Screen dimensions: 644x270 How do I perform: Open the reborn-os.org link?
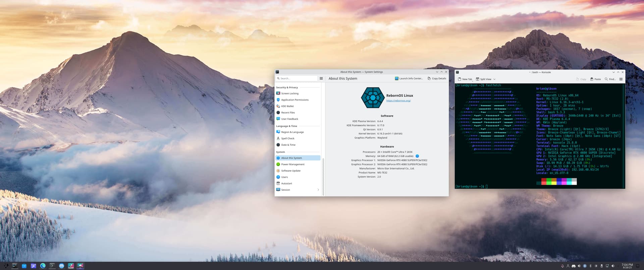tap(398, 100)
